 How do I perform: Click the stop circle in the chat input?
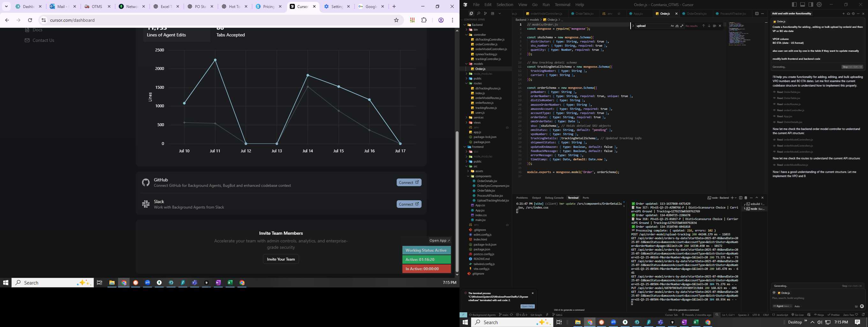862,306
